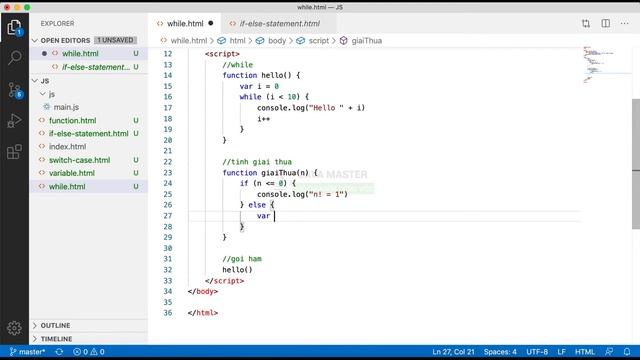Screen dimensions: 640x360
Task: Switch to if-else-statement.html editor tab
Action: (x=279, y=24)
